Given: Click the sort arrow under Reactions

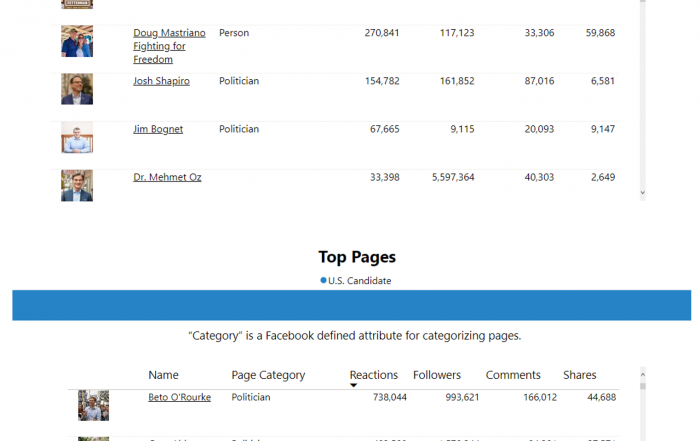Looking at the screenshot, I should [x=354, y=385].
